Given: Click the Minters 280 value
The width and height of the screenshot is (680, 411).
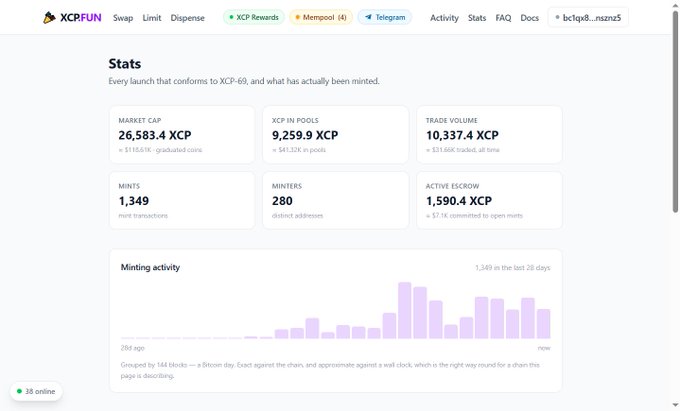Looking at the screenshot, I should [x=282, y=201].
